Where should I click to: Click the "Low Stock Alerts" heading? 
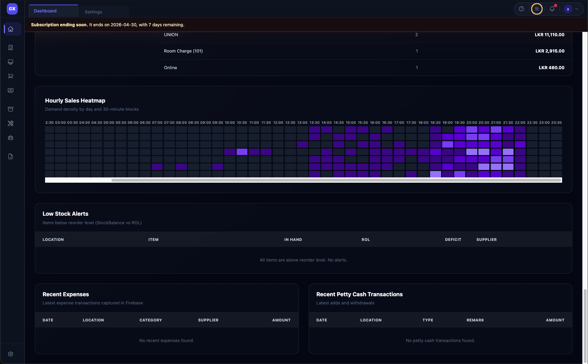pos(65,214)
